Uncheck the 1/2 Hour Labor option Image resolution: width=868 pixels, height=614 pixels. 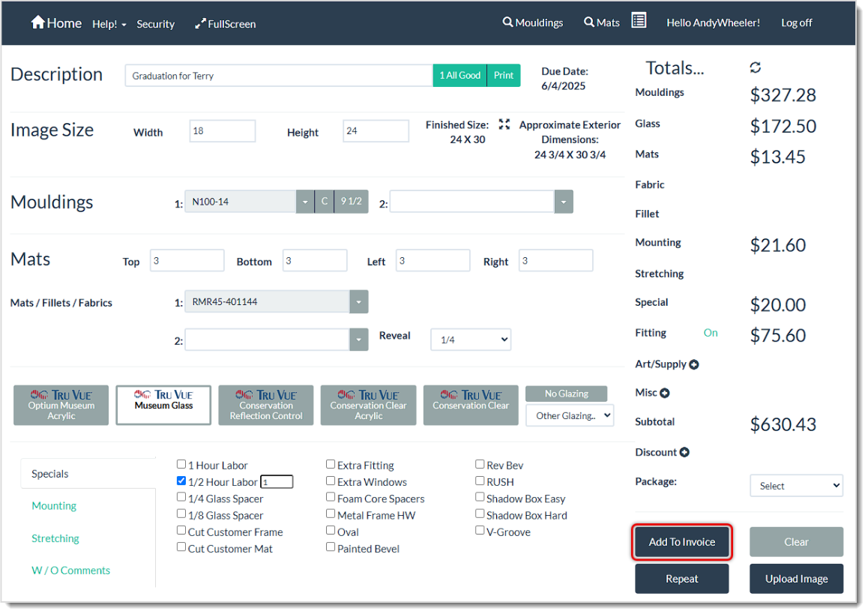181,481
